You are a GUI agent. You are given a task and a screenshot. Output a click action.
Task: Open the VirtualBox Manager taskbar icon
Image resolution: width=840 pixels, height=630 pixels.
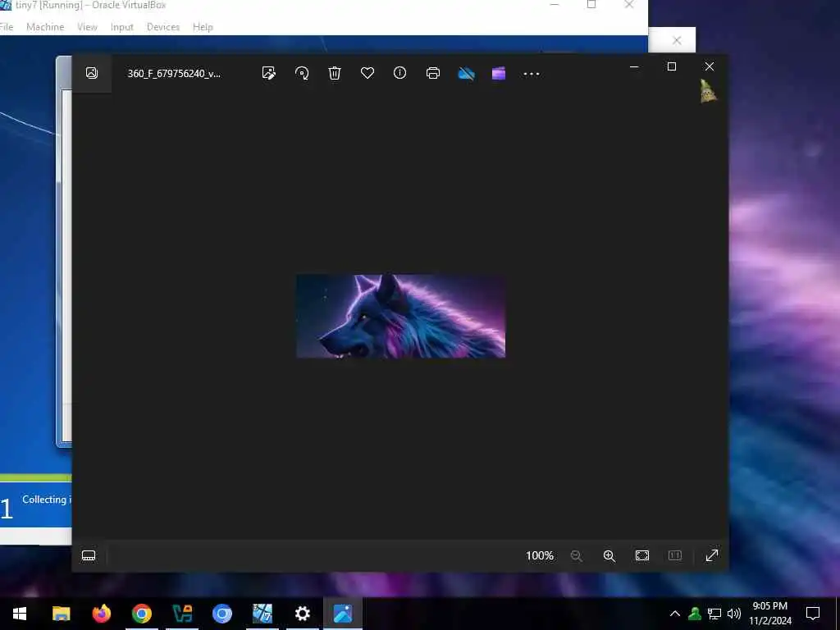[x=182, y=614]
